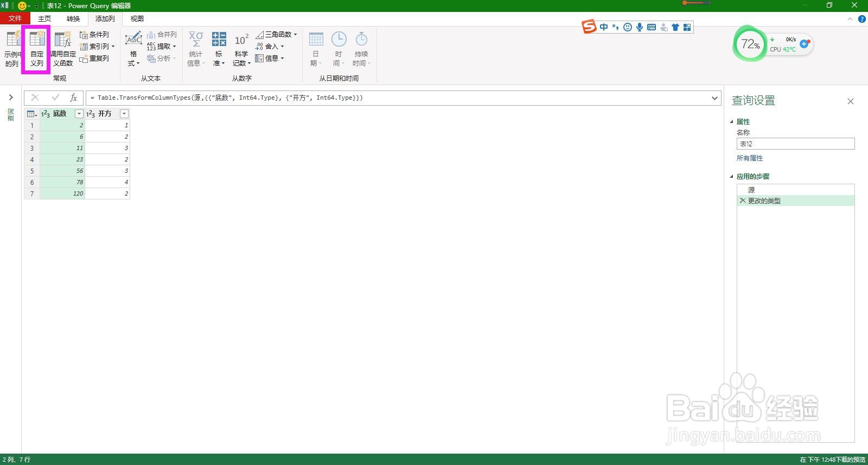Collapse the 属性 section triangle
868x465 pixels.
(731, 122)
